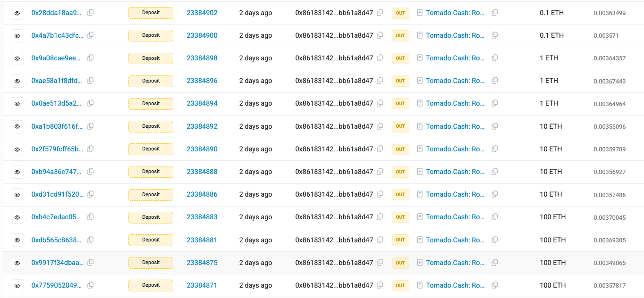Copy the sender address 0x86183142 on block 23384898
Screen dimensions: 644x298
pos(380,58)
